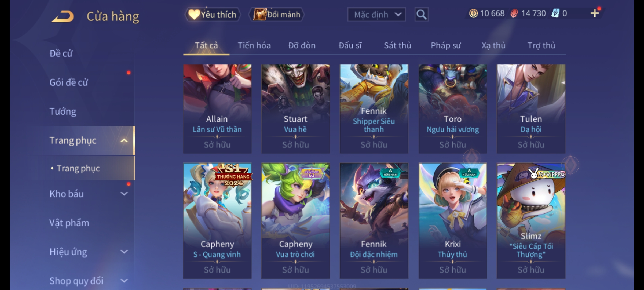This screenshot has height=290, width=644.
Task: Tap the plus icon to add currency
Action: click(x=595, y=13)
